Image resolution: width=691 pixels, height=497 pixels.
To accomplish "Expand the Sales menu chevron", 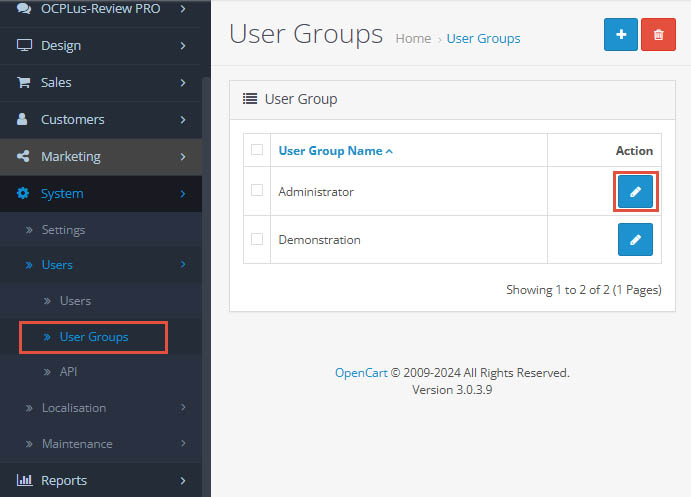I will pos(183,82).
